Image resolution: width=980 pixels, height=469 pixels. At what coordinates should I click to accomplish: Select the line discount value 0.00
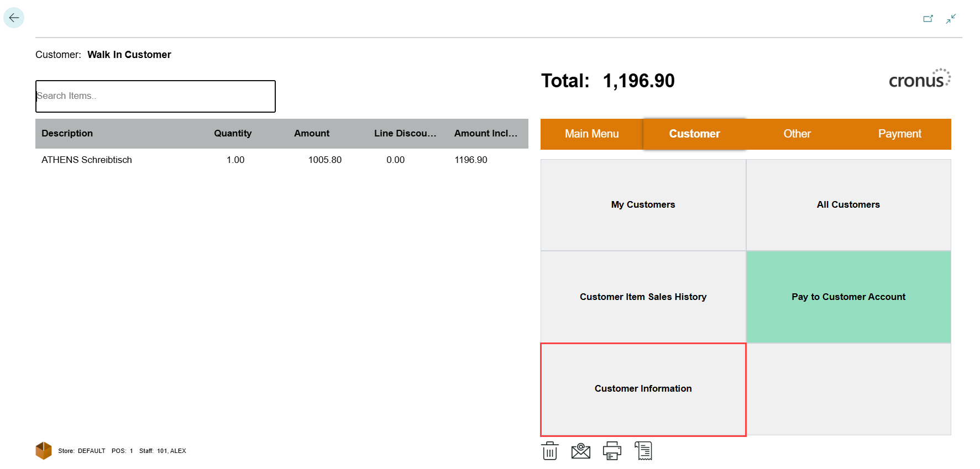(396, 160)
